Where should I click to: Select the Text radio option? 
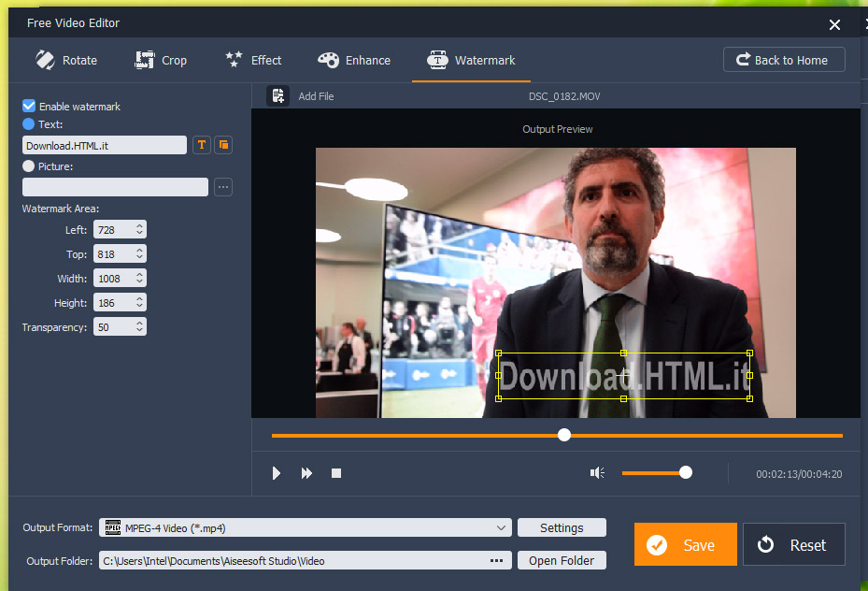29,124
